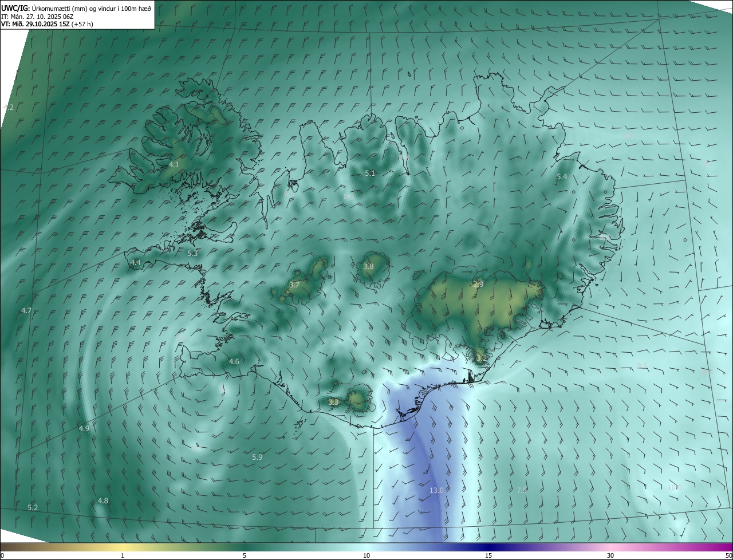Click the 4.6 map value
This screenshot has width=733, height=560.
234,361
